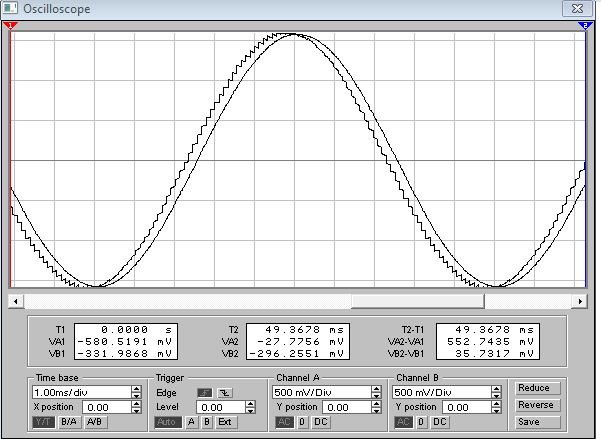Increase Channel B Y position
The width and height of the screenshot is (601, 439).
click(496, 404)
